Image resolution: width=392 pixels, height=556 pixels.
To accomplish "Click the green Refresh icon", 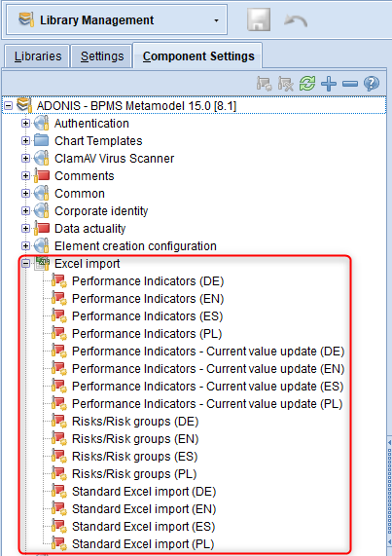I will (307, 84).
